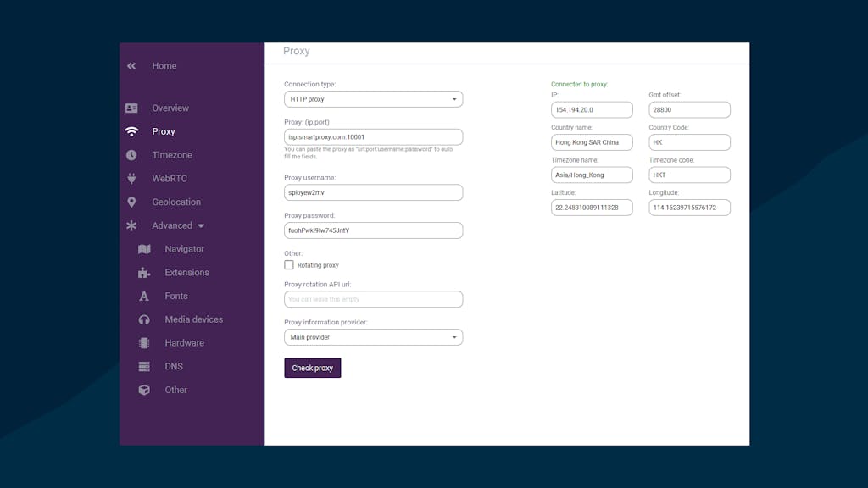Open the Media devices submenu item

pos(194,319)
